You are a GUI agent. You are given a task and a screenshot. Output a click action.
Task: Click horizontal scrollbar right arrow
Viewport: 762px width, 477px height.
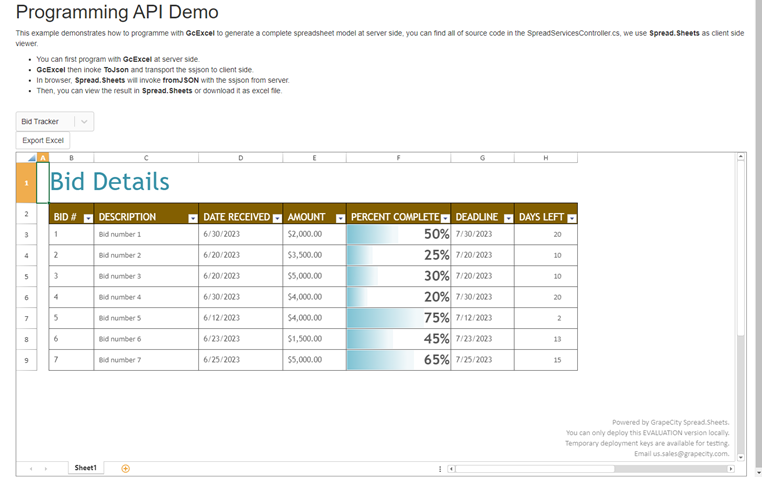730,469
